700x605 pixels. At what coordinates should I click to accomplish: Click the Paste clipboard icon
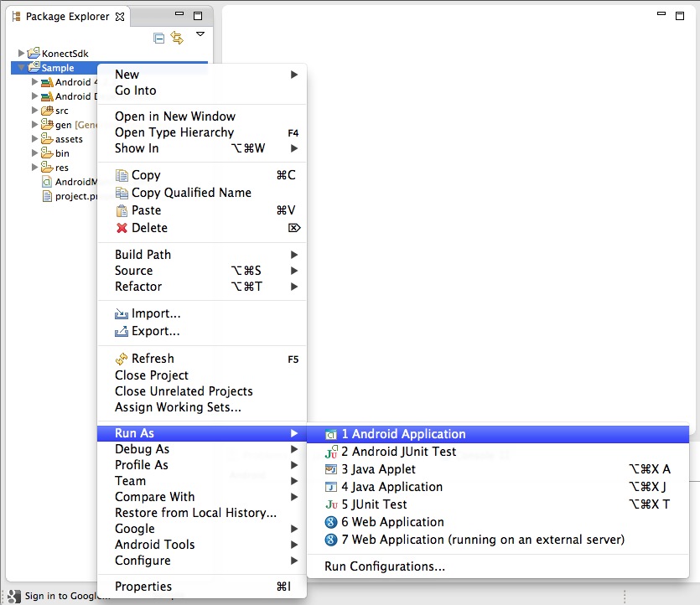[x=122, y=210]
